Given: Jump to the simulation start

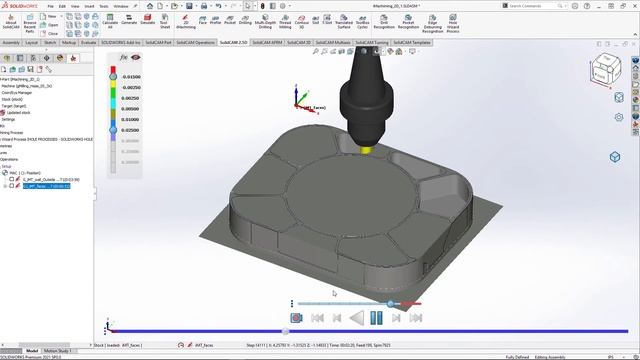Looking at the screenshot, I should [x=317, y=318].
